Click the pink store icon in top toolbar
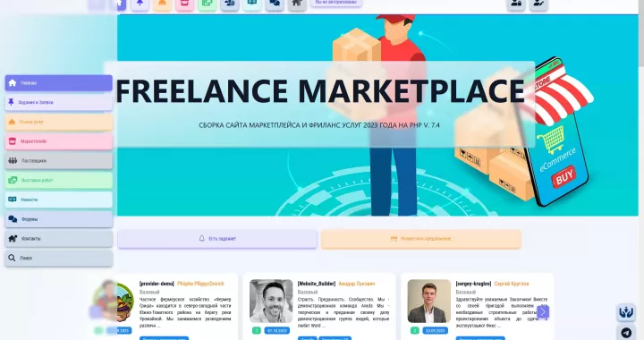Viewport: 644px width, 340px height. [x=185, y=4]
